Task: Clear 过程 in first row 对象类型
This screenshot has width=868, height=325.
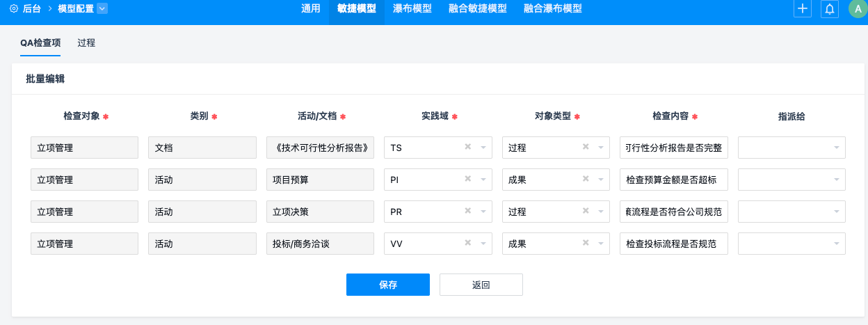Action: (586, 147)
